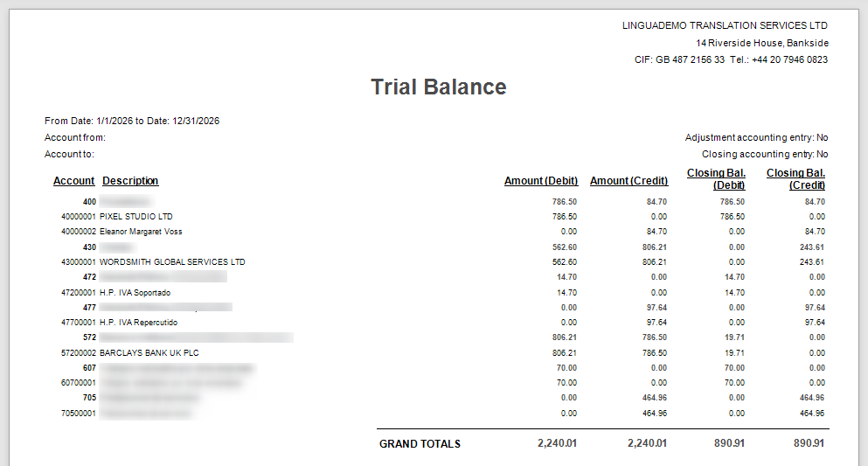Click the Closing Bal. (Debit) column header
The width and height of the screenshot is (868, 466).
coord(716,178)
